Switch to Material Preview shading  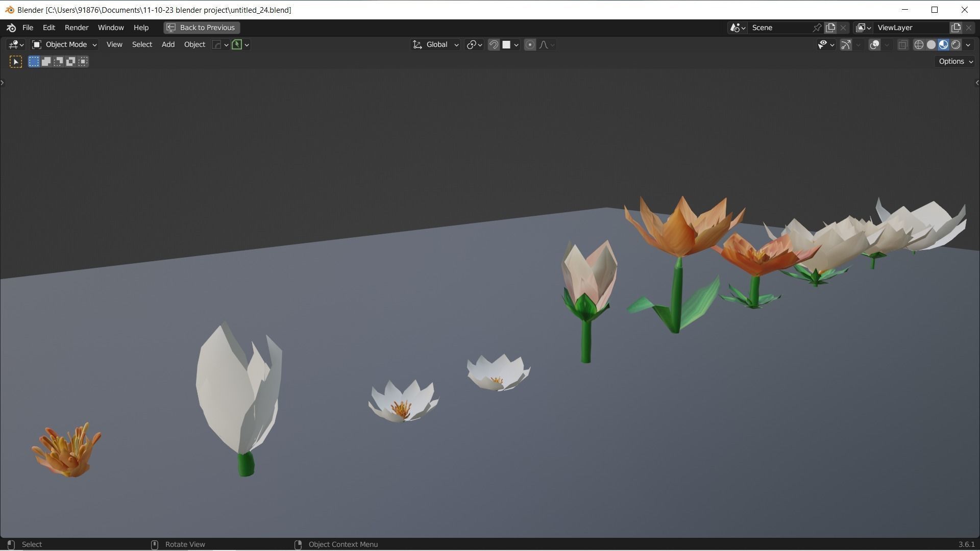(943, 45)
